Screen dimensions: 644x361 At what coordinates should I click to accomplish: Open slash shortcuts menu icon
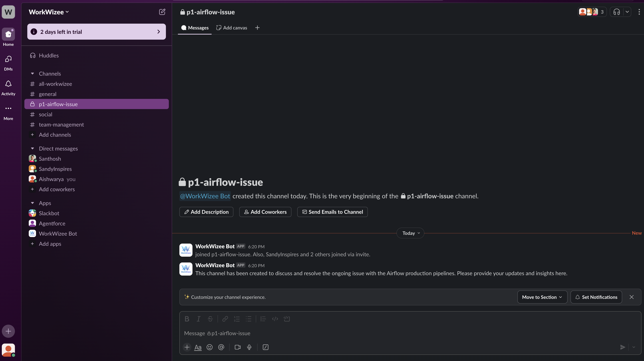pos(265,347)
